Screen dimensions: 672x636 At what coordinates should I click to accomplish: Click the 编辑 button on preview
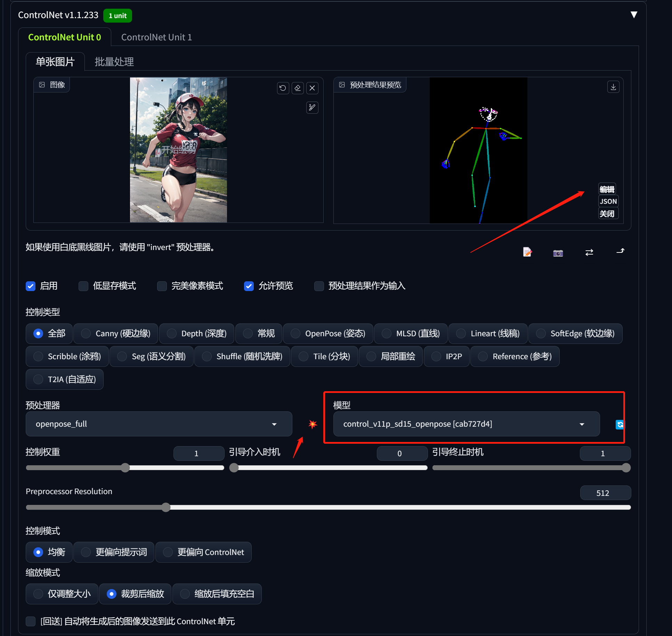click(607, 189)
